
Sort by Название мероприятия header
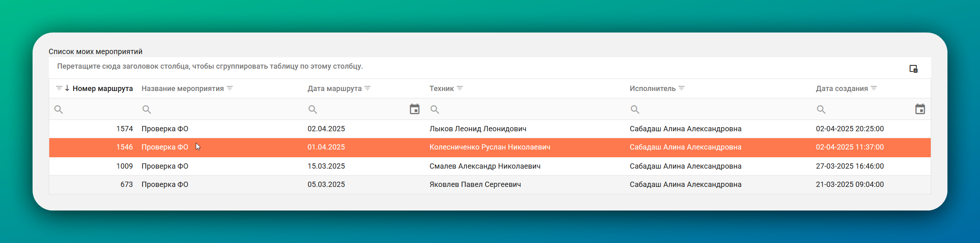(183, 89)
